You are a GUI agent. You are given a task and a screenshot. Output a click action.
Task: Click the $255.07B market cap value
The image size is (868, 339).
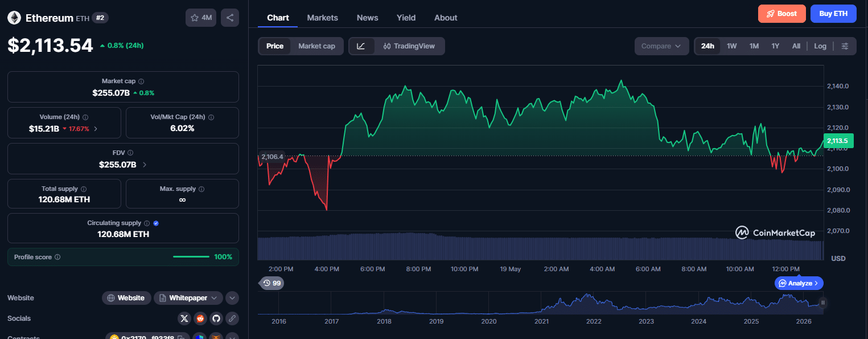111,92
